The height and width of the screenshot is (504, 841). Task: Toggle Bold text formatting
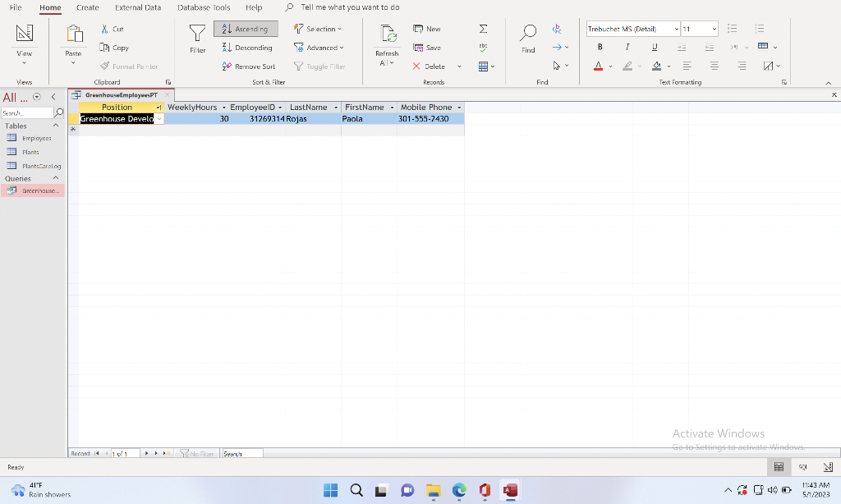pos(600,47)
